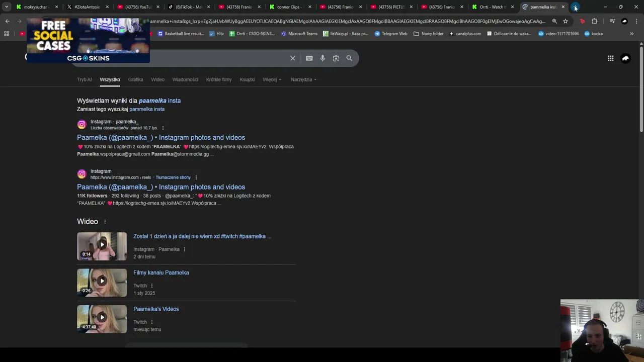Clear the Google search box with X
Image resolution: width=644 pixels, height=362 pixels.
pos(293,58)
